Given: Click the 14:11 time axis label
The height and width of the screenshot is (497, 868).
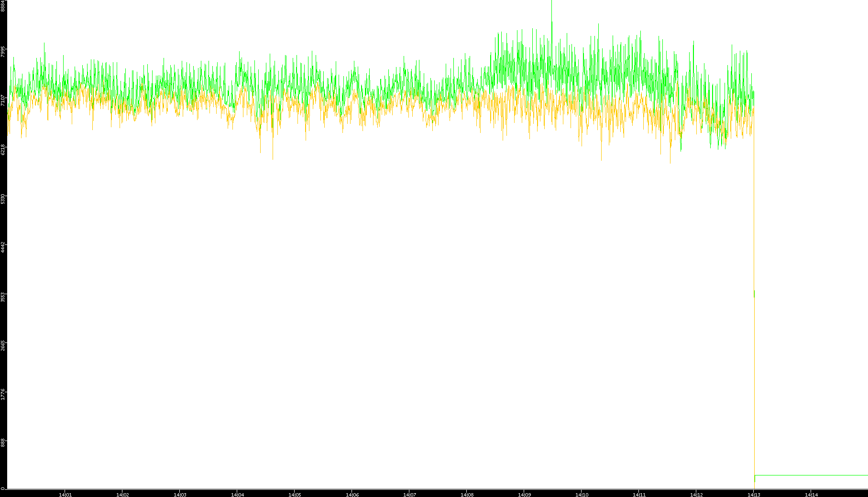Looking at the screenshot, I should 639,495.
